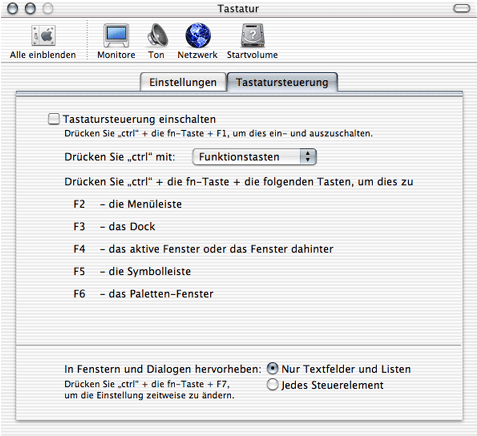Image resolution: width=477 pixels, height=436 pixels.
Task: Click the Ton toolbar label
Action: (x=156, y=55)
